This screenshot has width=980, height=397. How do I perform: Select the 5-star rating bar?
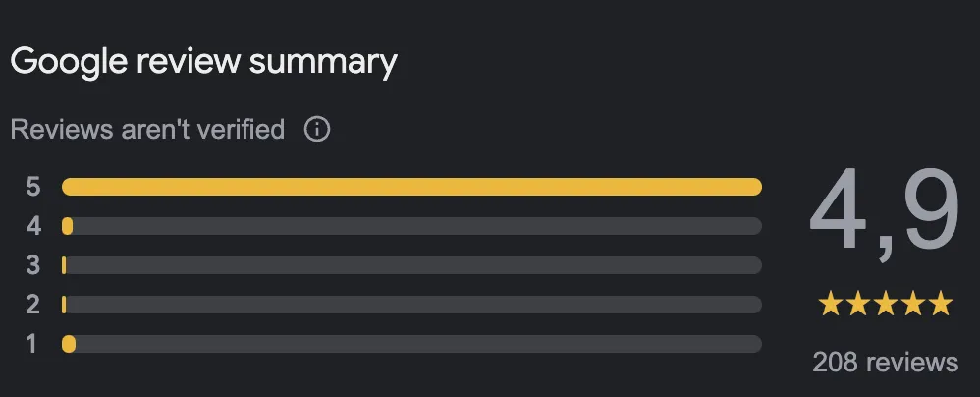tap(411, 187)
